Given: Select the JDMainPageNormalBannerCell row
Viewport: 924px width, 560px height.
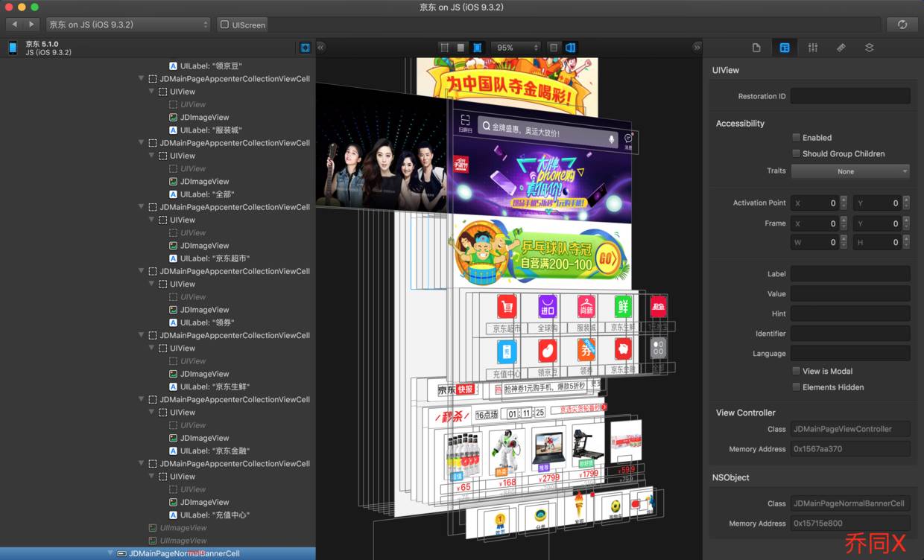Looking at the screenshot, I should pyautogui.click(x=158, y=553).
